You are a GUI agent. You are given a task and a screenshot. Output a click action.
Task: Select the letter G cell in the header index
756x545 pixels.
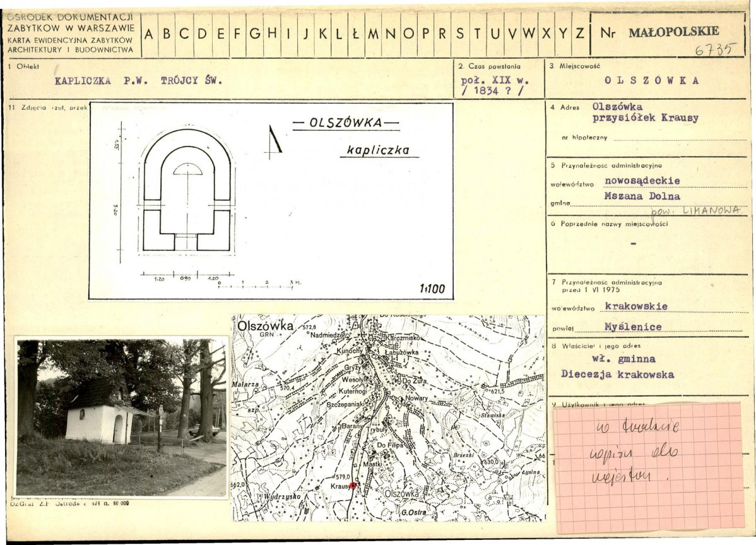pyautogui.click(x=254, y=34)
